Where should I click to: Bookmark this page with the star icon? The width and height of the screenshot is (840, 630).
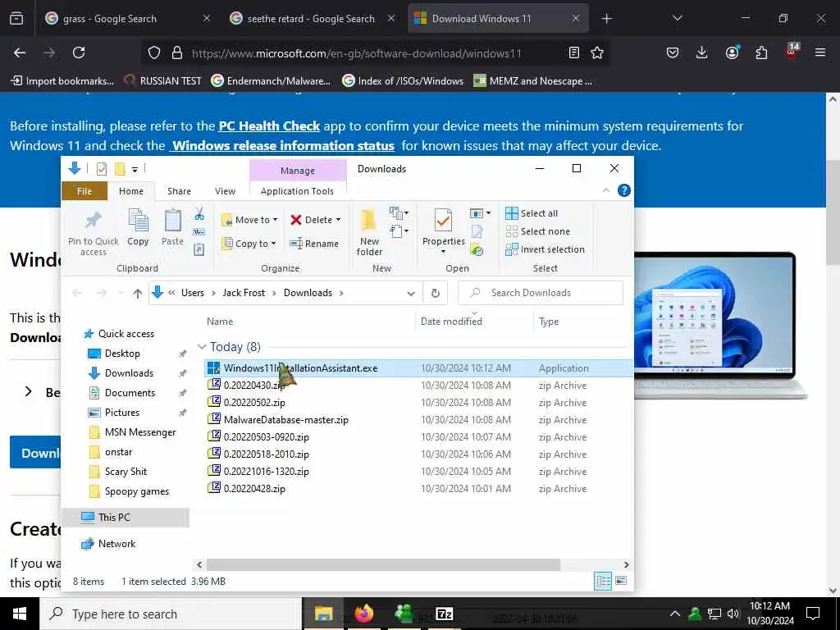tap(597, 52)
